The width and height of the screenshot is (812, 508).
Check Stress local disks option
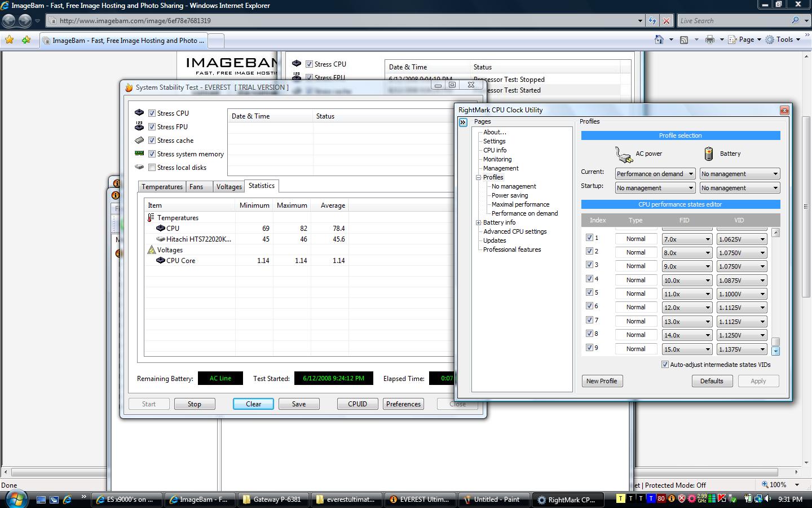tap(152, 168)
